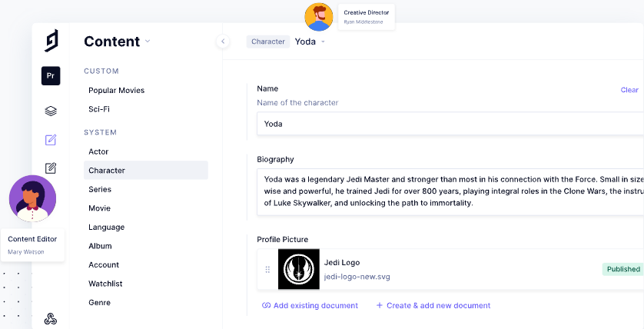Select the Sci-Fi custom view
The image size is (644, 329).
coord(99,109)
